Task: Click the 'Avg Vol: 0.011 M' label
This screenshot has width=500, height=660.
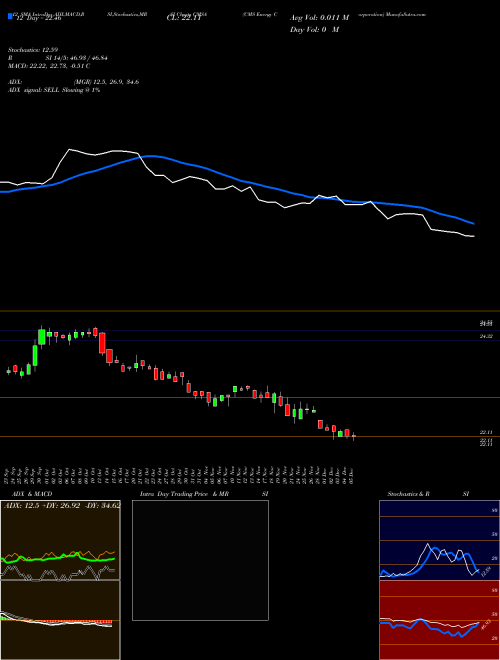Action: coord(319,18)
